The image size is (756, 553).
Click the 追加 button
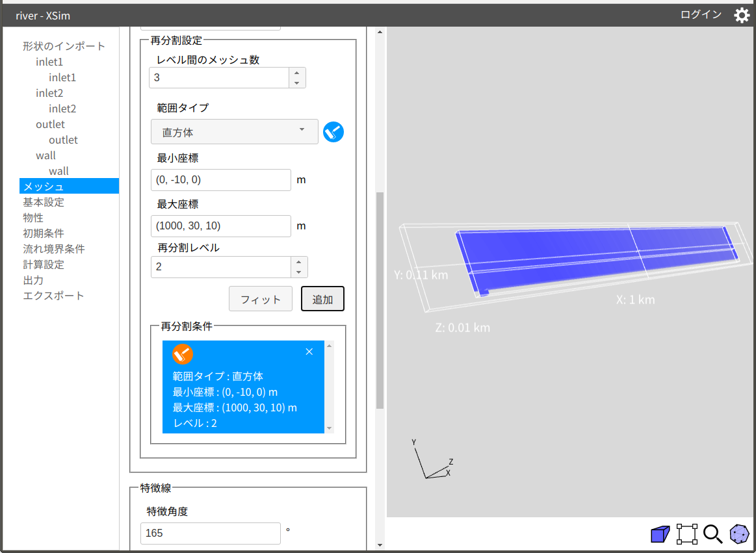tap(322, 299)
